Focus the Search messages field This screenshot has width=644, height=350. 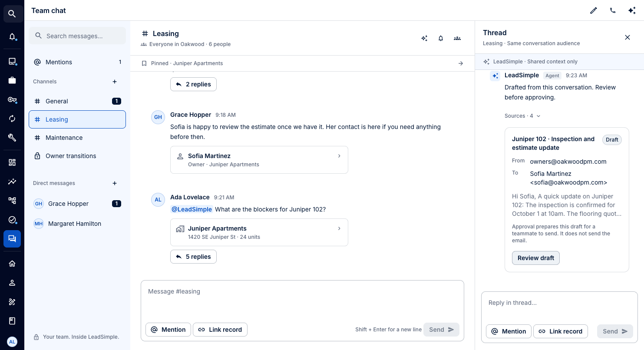point(77,36)
